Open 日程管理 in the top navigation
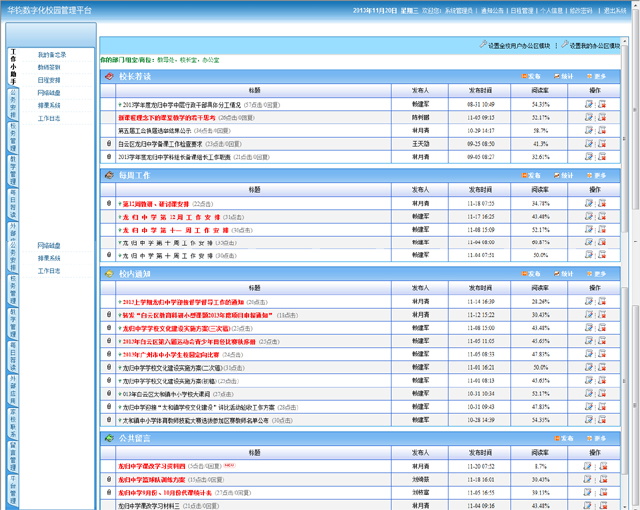640x510 pixels. point(521,9)
